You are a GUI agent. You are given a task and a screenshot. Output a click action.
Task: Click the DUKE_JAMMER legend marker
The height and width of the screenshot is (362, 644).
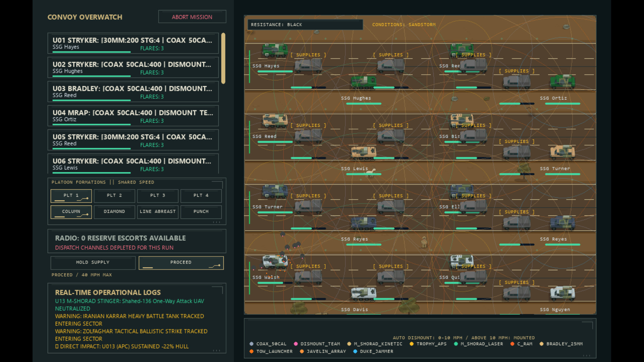click(355, 352)
